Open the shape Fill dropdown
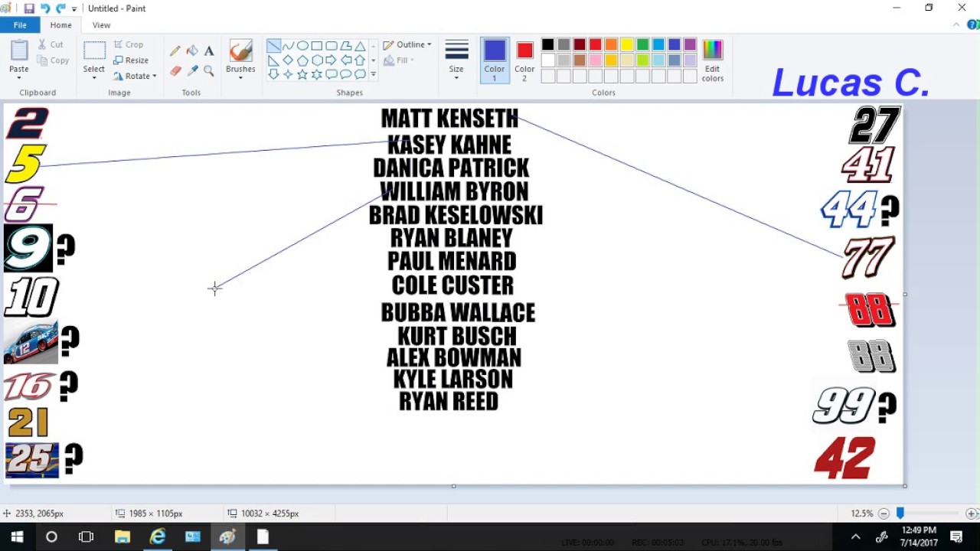Image resolution: width=980 pixels, height=551 pixels. tap(399, 60)
